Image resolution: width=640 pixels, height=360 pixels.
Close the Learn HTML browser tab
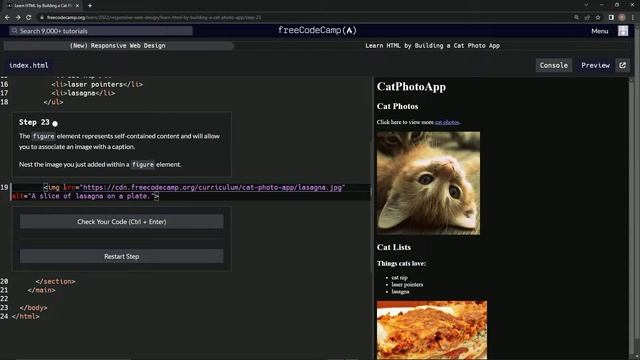(x=77, y=6)
